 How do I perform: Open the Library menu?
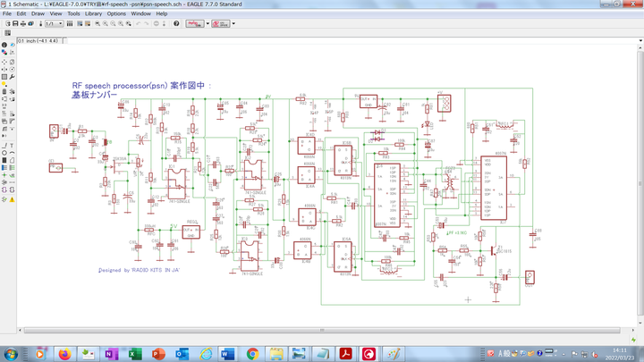coord(93,14)
